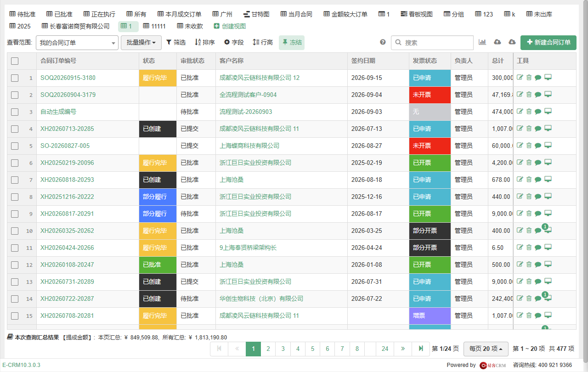Viewport: 588px width, 372px height.
Task: Open the 排序 sort options
Action: click(205, 43)
